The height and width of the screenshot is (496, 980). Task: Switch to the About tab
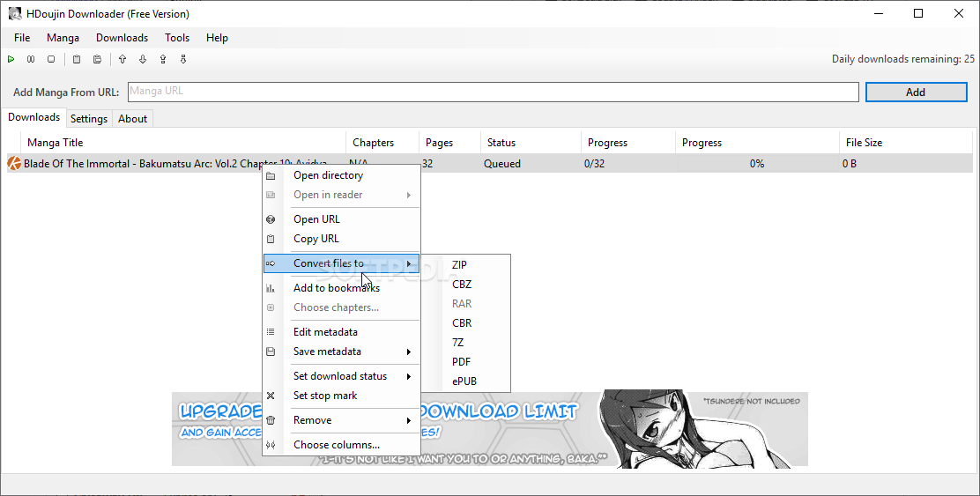pos(132,119)
